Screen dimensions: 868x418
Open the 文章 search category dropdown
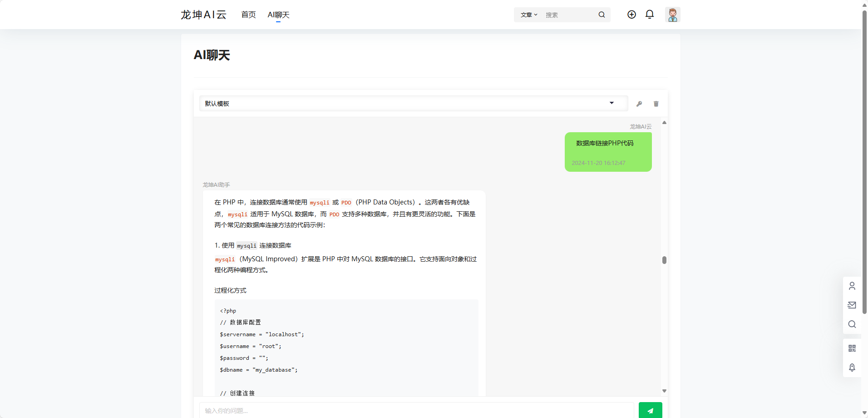[x=529, y=15]
